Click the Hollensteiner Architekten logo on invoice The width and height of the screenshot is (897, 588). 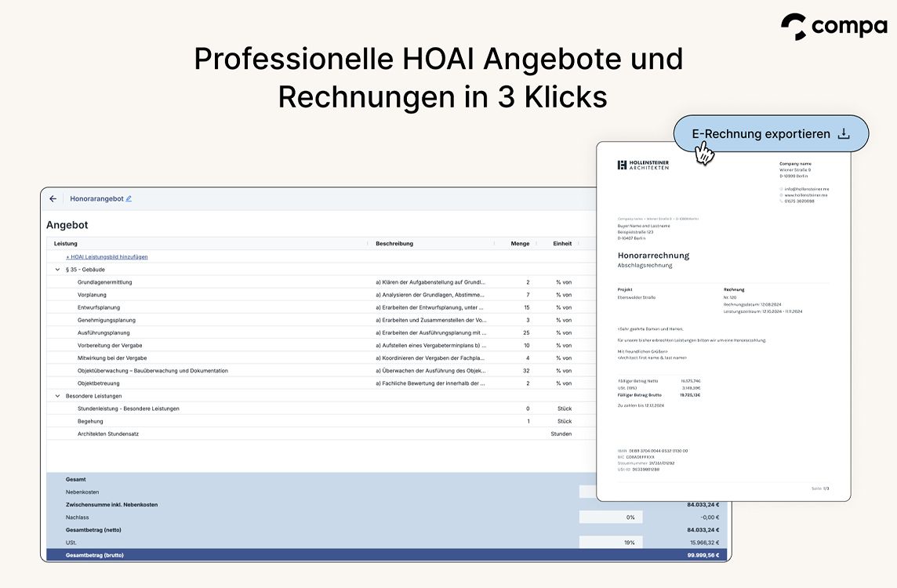(x=643, y=165)
